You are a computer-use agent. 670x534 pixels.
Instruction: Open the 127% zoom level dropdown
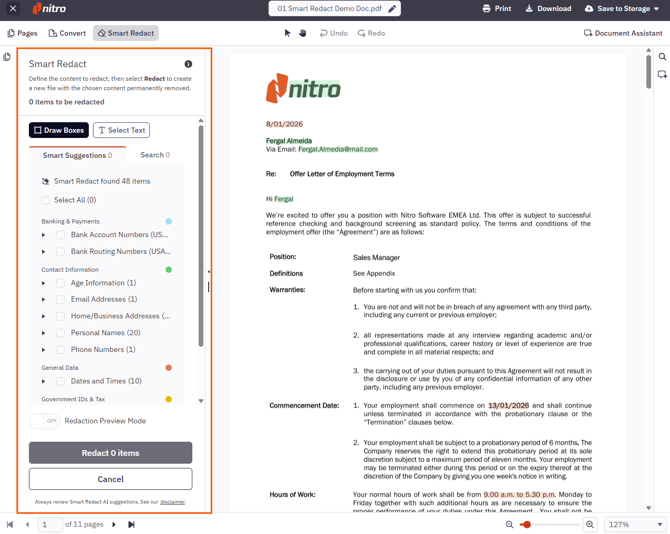click(635, 524)
